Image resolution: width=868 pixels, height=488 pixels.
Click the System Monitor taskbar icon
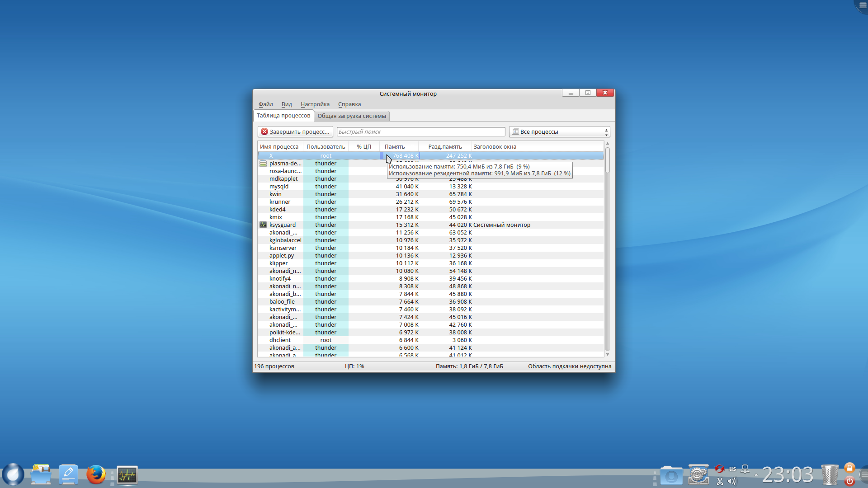(x=127, y=475)
